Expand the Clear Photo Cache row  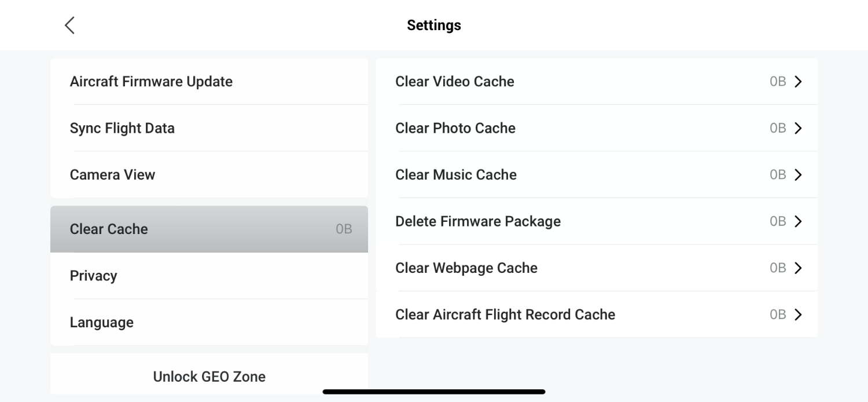(799, 128)
